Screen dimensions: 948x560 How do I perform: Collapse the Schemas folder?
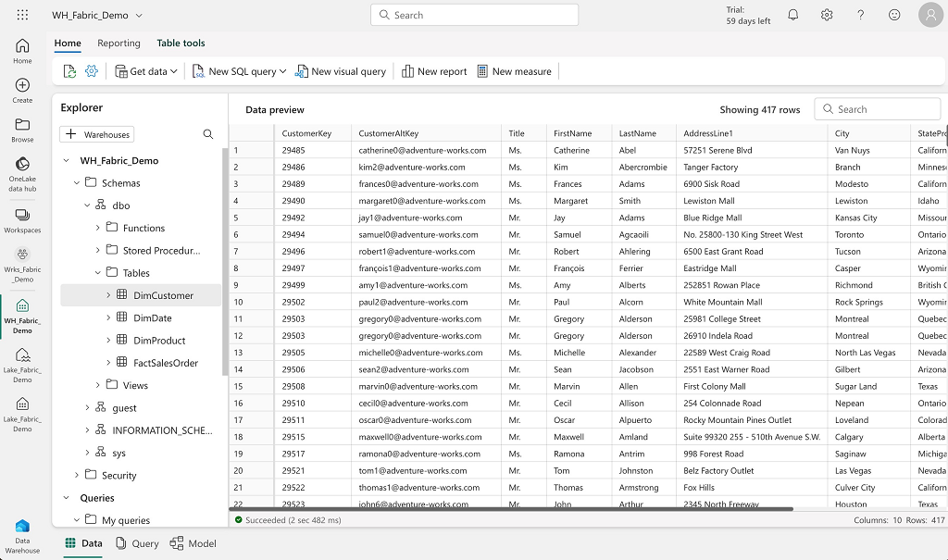click(x=77, y=182)
